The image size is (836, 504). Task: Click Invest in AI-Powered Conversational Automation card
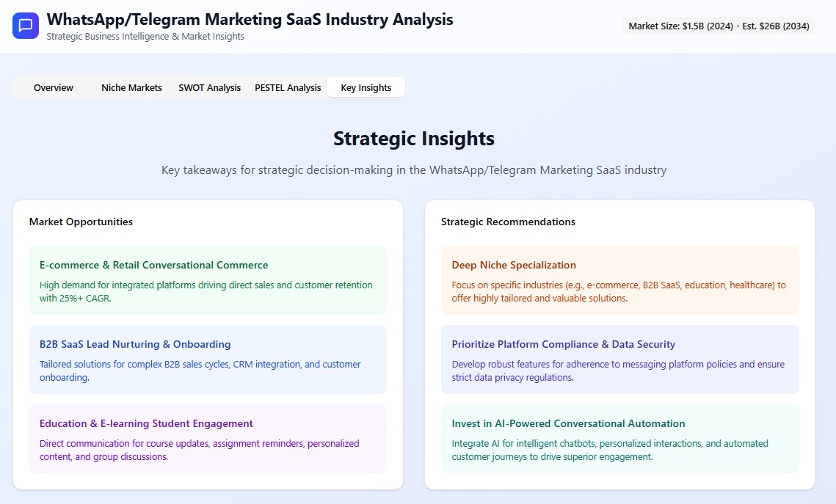[619, 439]
